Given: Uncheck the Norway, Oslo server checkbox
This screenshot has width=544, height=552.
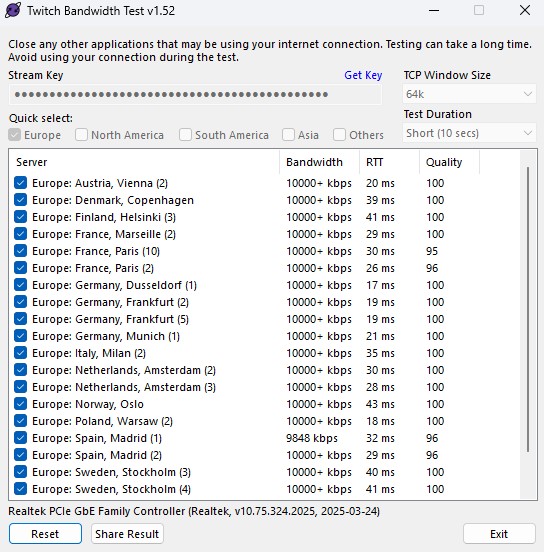Looking at the screenshot, I should [x=20, y=404].
